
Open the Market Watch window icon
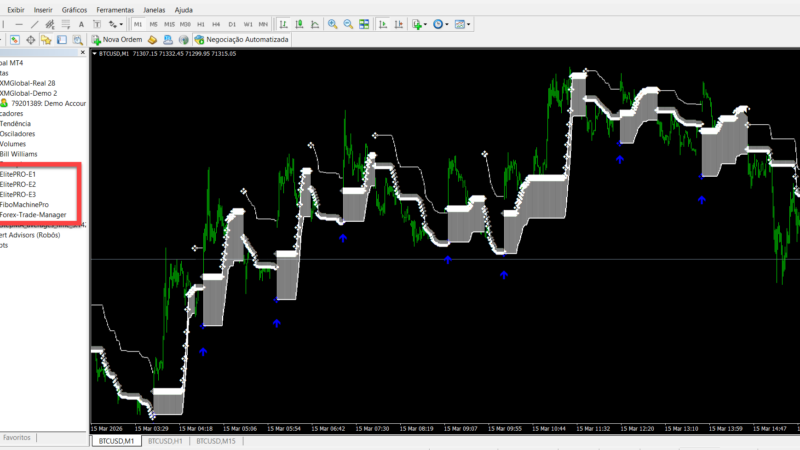tap(14, 40)
